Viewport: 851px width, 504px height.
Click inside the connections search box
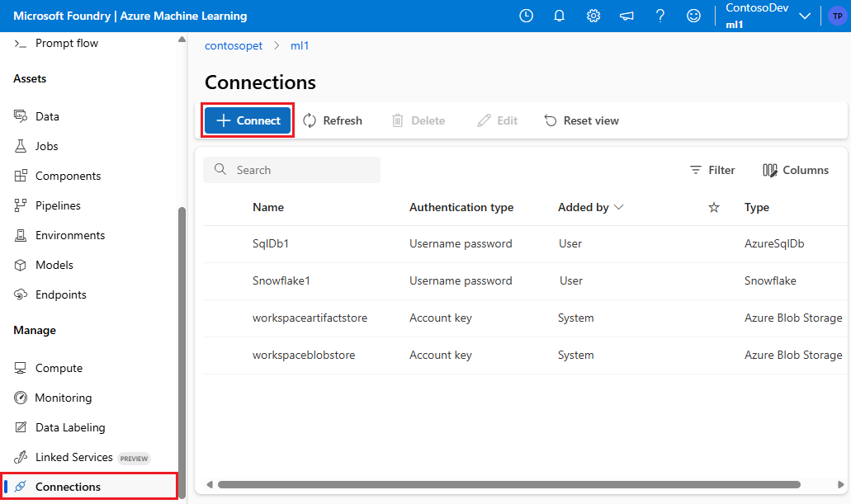(291, 170)
